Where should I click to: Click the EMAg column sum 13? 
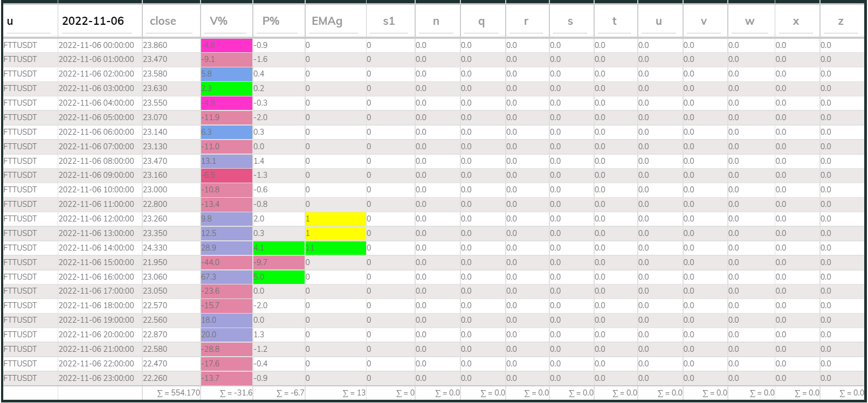(x=354, y=393)
